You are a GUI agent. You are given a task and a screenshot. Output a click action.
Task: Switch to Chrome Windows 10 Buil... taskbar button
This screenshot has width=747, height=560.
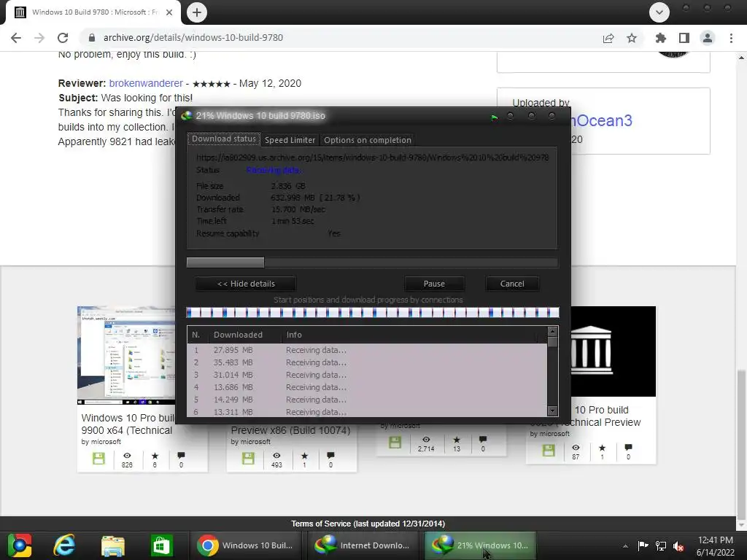[246, 545]
